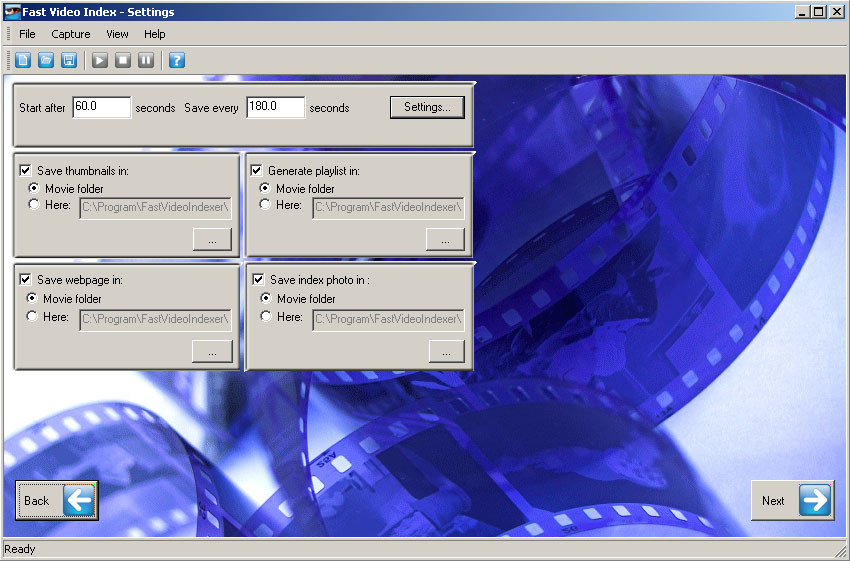850x561 pixels.
Task: Open the Capture menu
Action: [x=71, y=34]
